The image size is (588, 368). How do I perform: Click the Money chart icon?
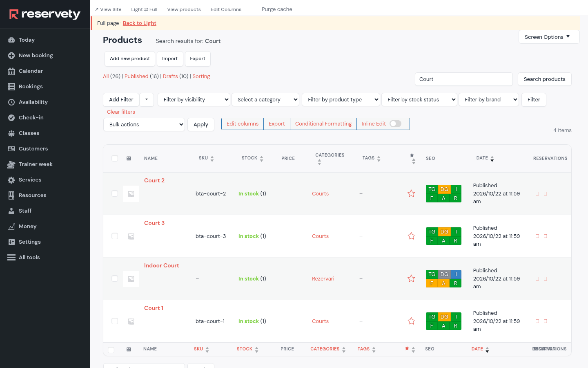click(x=11, y=227)
